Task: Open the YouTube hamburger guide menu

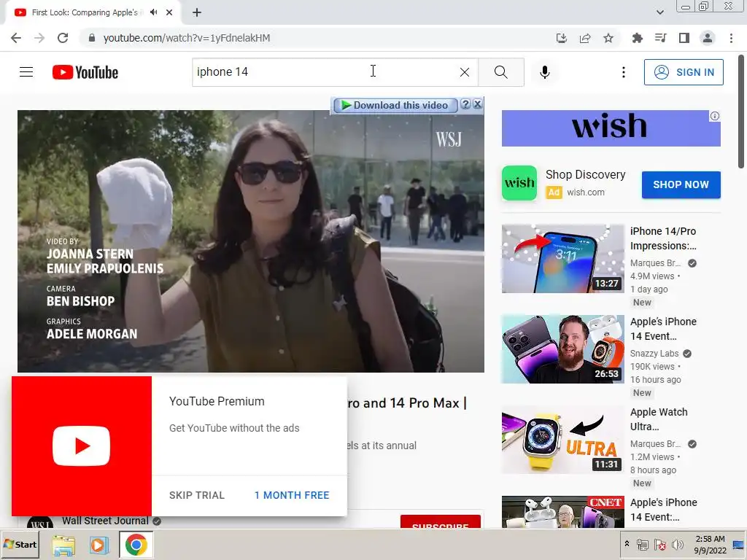Action: (x=26, y=72)
